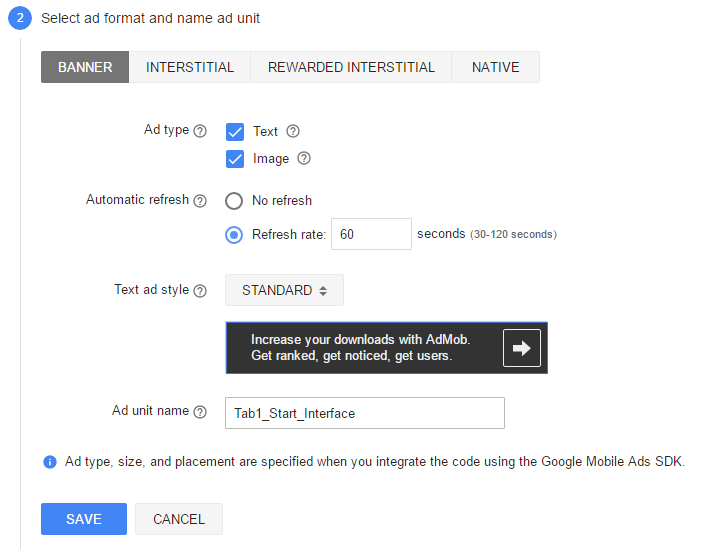The image size is (717, 549).
Task: Click the Ad unit name help icon
Action: (x=200, y=411)
